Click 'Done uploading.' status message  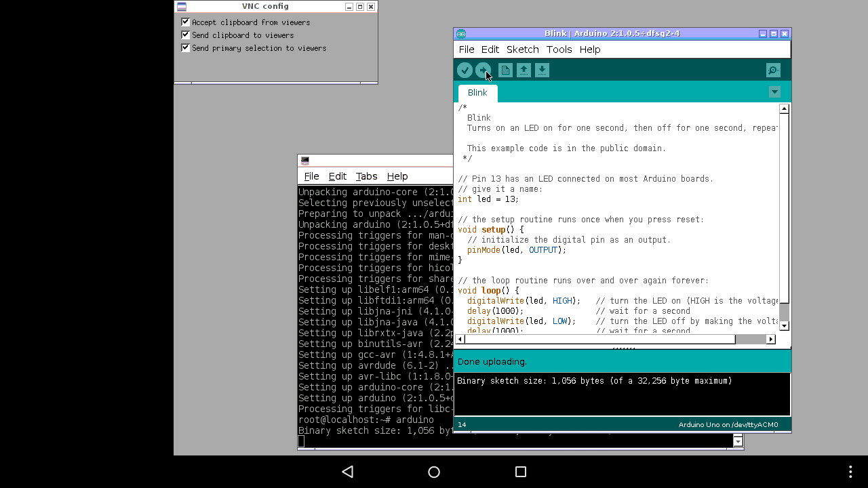(x=492, y=361)
